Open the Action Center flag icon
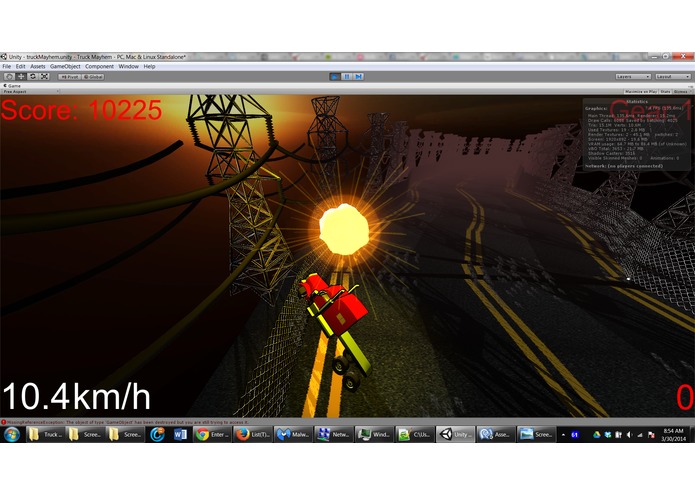The height and width of the screenshot is (494, 695). point(651,435)
